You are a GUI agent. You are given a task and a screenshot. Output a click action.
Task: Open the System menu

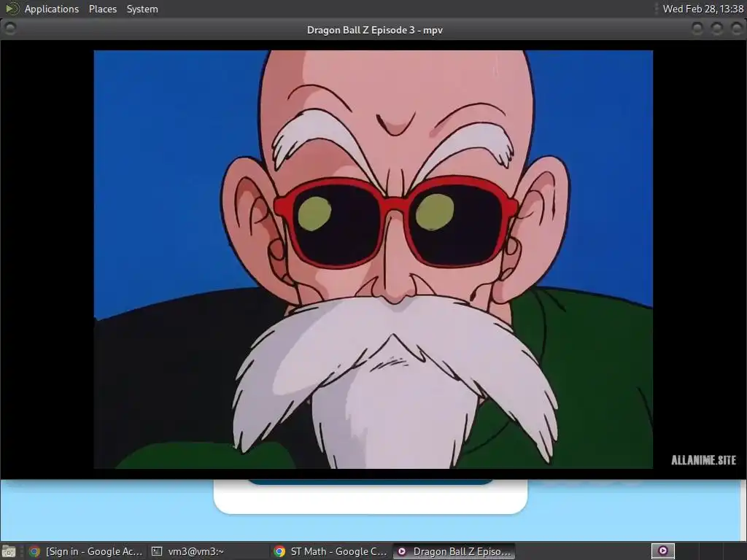pyautogui.click(x=142, y=9)
